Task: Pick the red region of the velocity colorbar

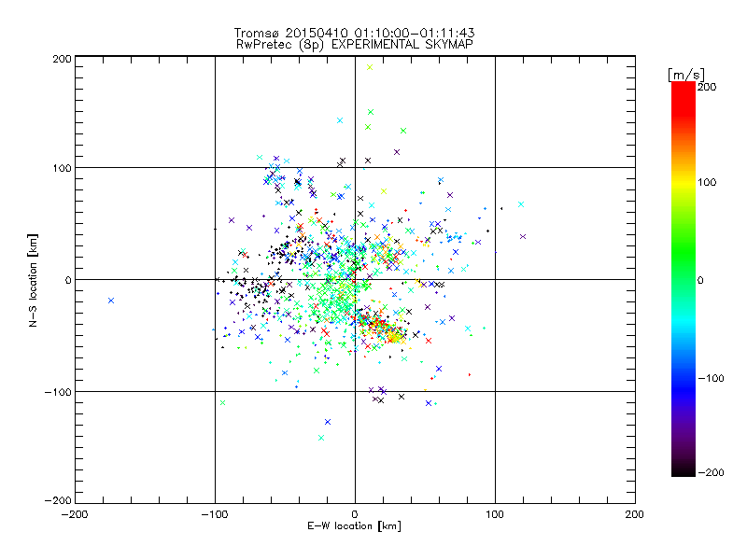Action: 684,100
